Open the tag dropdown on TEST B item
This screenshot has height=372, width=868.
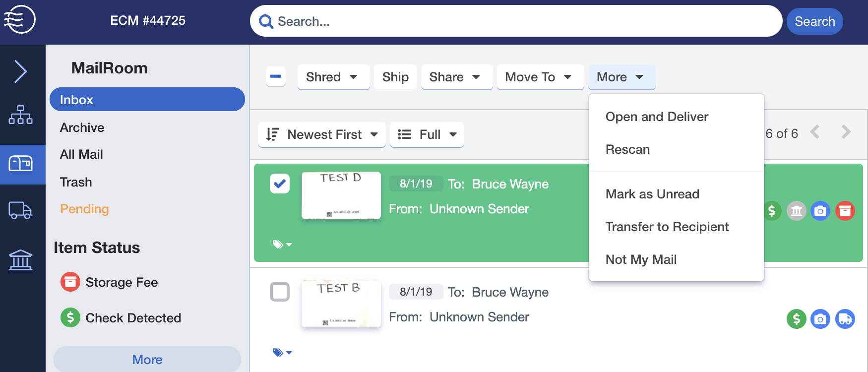coord(282,352)
